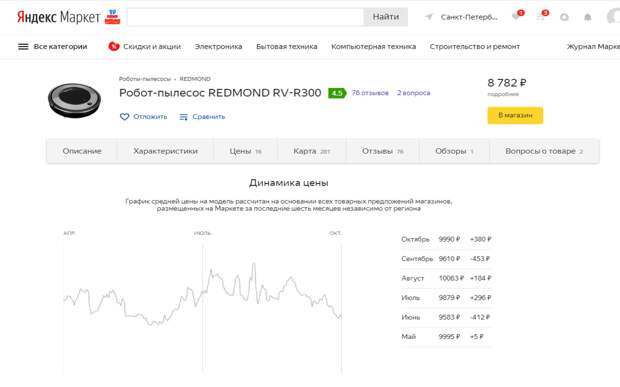This screenshot has width=620, height=387.
Task: Click the search input field
Action: 245,17
